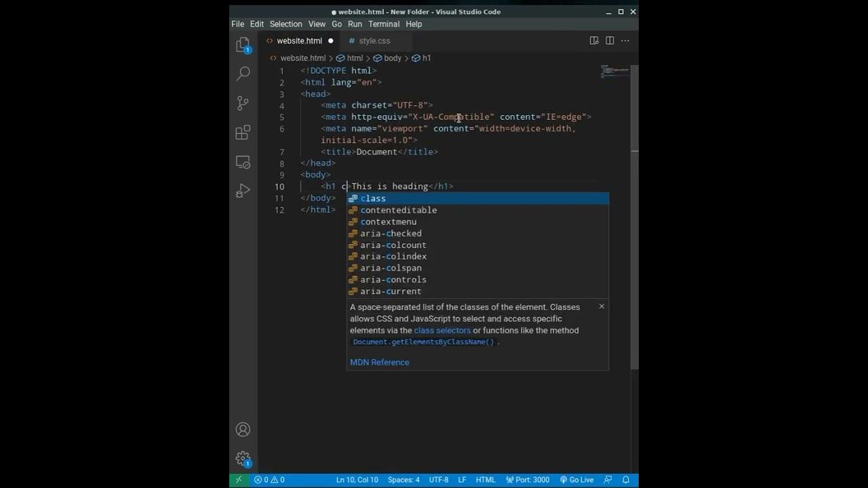This screenshot has height=488, width=868.
Task: Click Go Live in status bar
Action: point(576,480)
